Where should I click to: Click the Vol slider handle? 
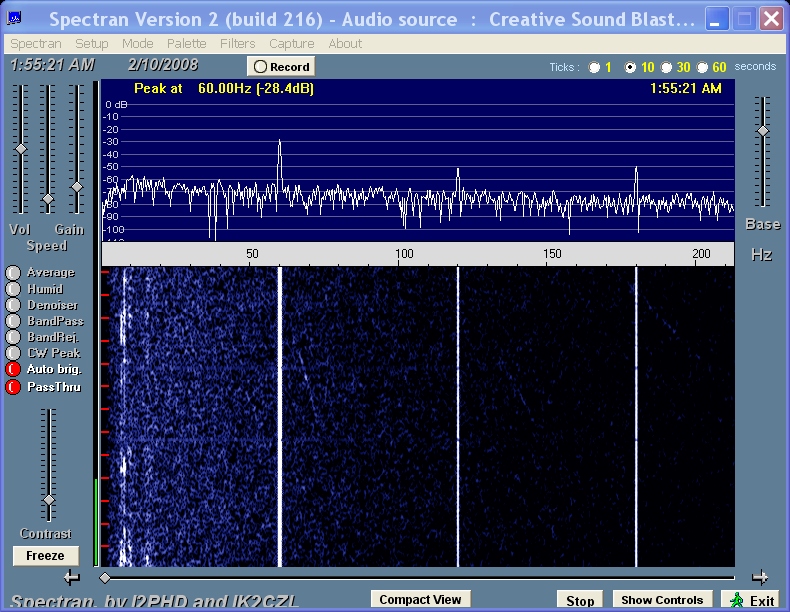pos(21,149)
